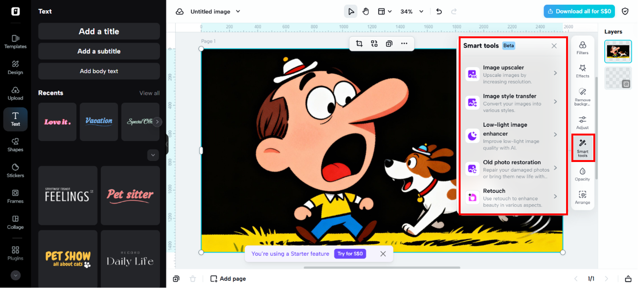644x288 pixels.
Task: Redo the last action
Action: pos(454,12)
